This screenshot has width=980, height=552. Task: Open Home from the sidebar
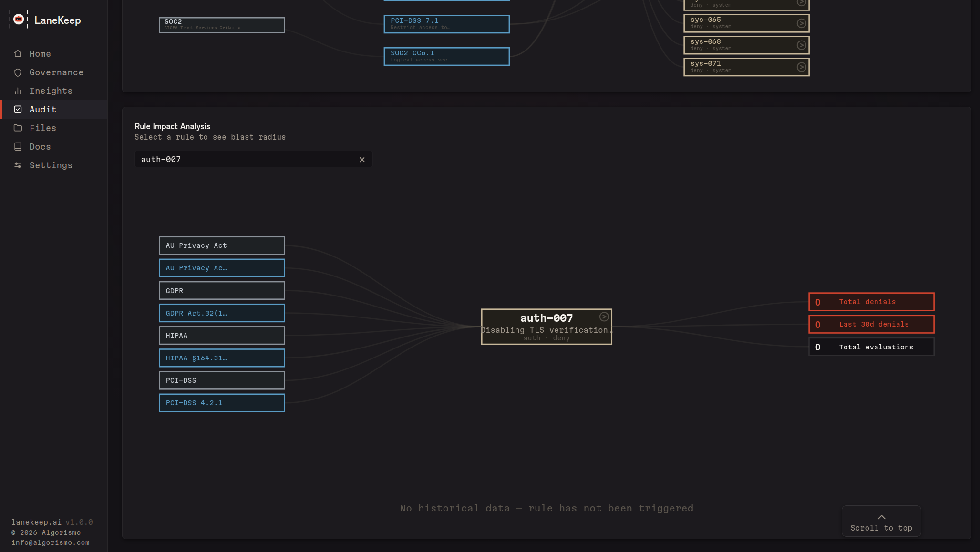point(40,54)
